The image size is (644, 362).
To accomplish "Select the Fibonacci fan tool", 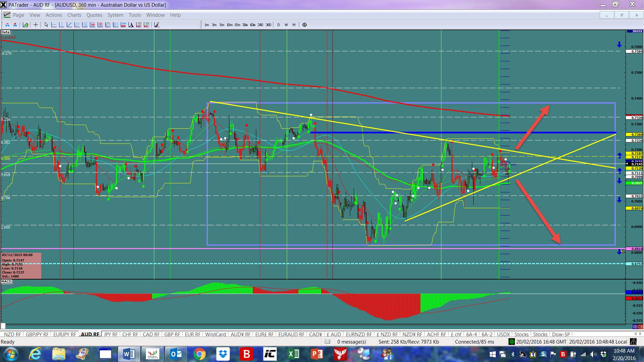I will coord(108,25).
